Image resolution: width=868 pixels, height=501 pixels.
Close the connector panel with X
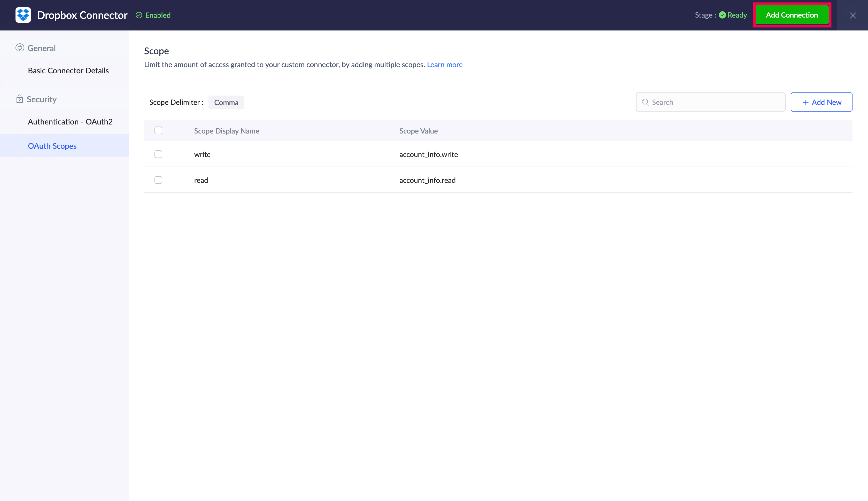[x=853, y=15]
